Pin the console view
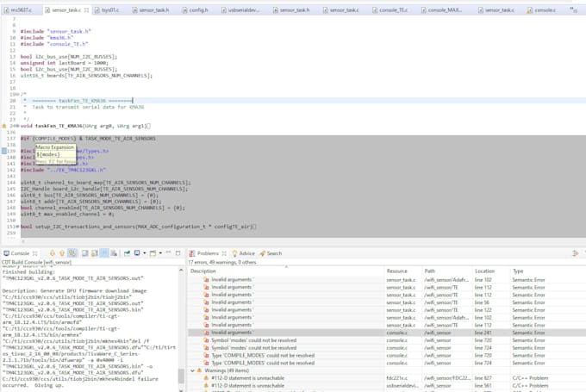 pyautogui.click(x=127, y=253)
